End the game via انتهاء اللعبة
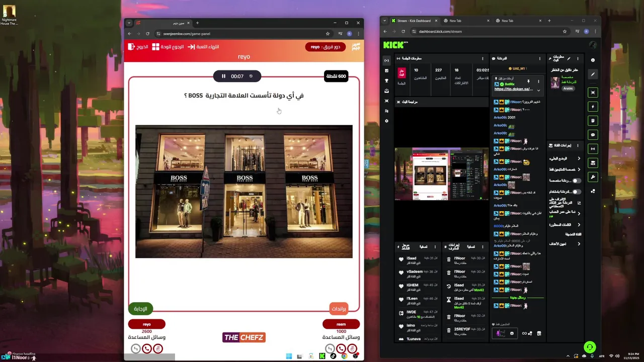The image size is (644, 362). (203, 47)
